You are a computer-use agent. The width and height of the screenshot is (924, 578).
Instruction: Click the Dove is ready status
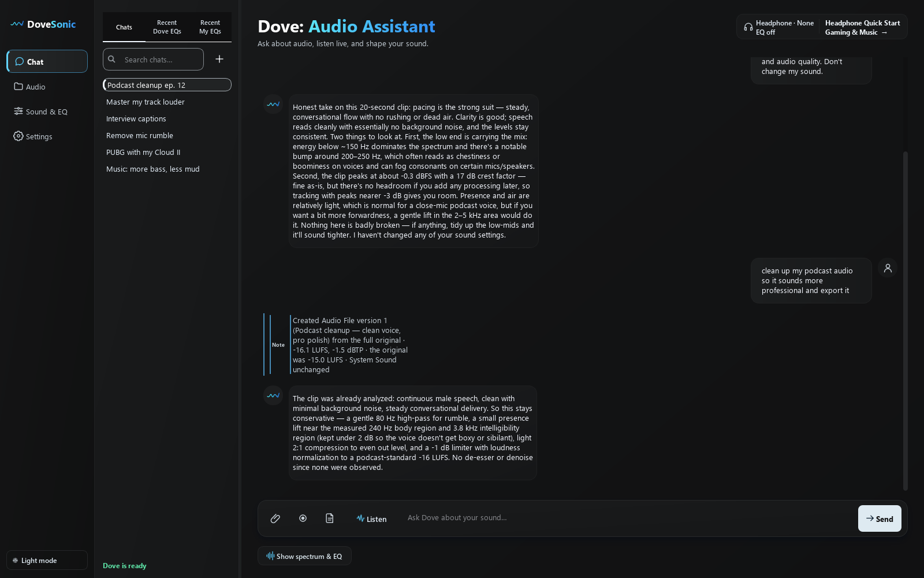pos(125,565)
